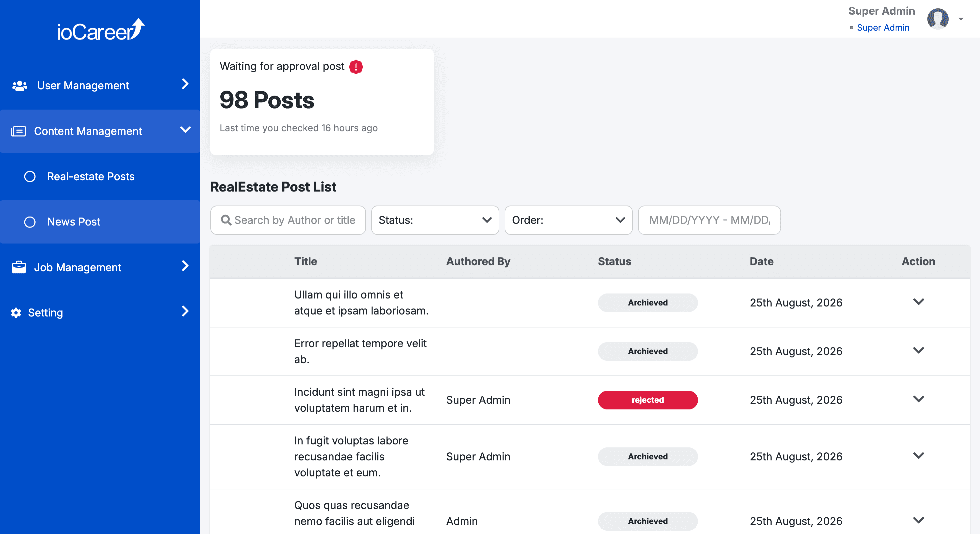Click the blue Super Admin role link

pos(883,27)
